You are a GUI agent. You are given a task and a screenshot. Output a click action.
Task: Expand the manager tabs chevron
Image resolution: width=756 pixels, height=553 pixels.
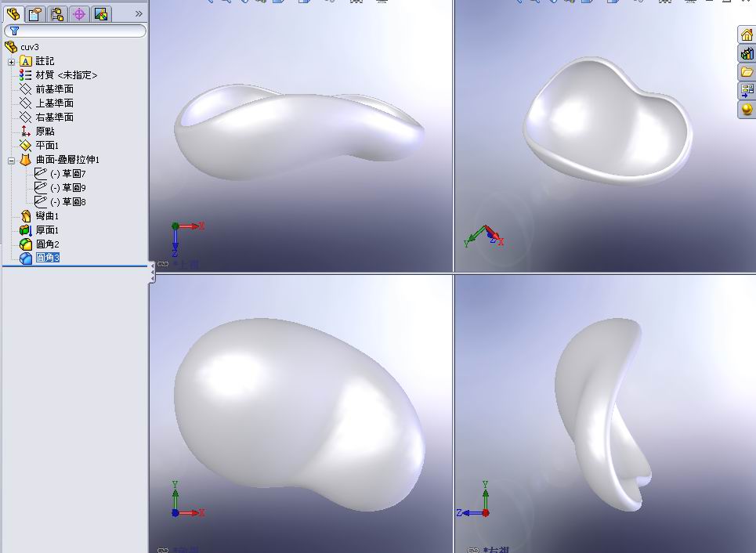tap(139, 14)
